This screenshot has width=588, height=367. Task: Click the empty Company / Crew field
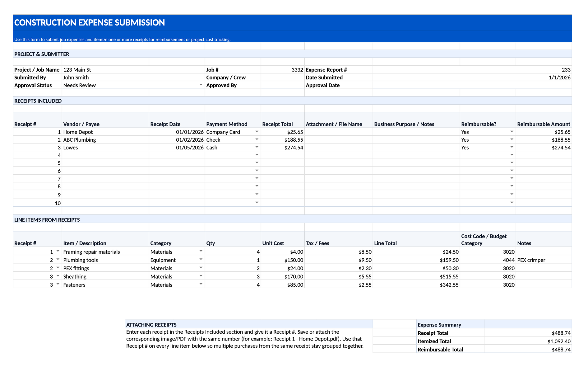coord(283,78)
